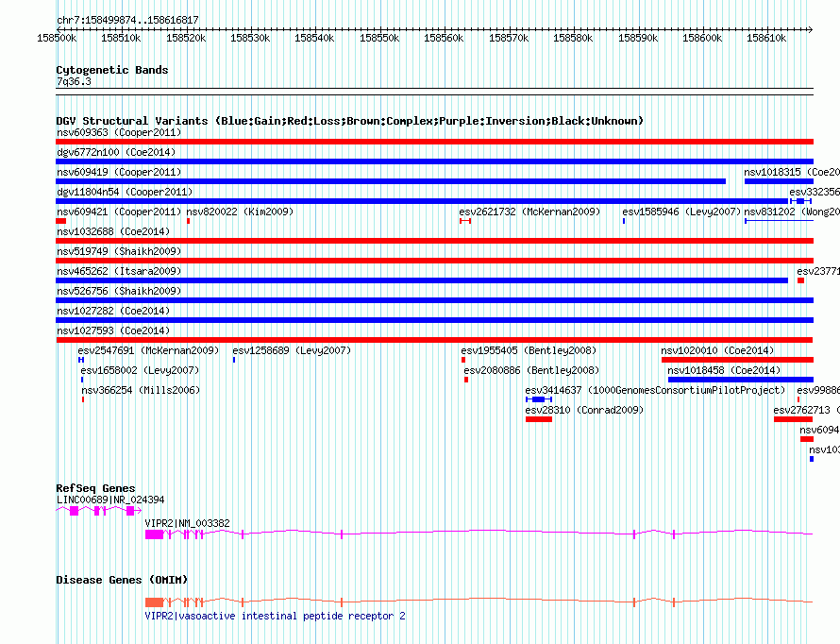Image resolution: width=840 pixels, height=644 pixels.
Task: Click the esv2762713 red loss bar
Action: click(794, 419)
